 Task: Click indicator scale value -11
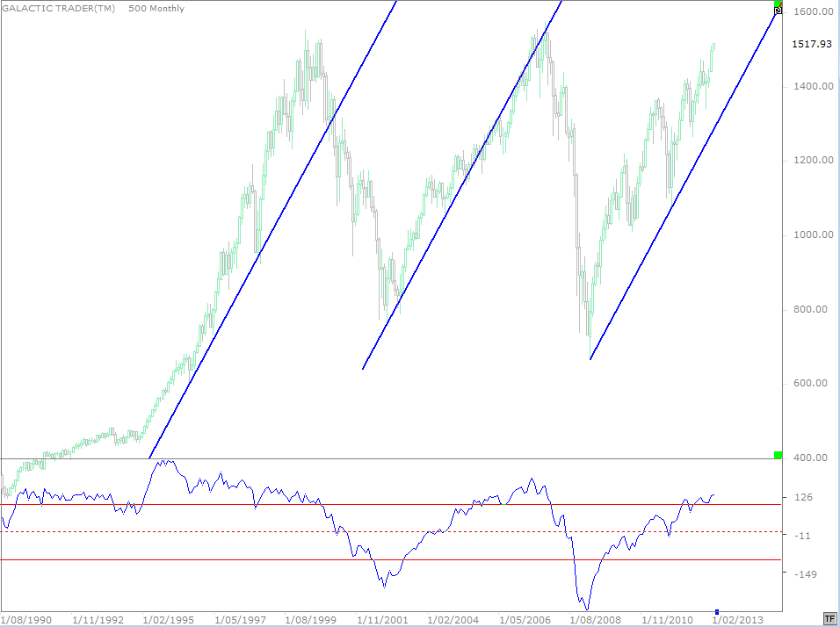[x=802, y=536]
